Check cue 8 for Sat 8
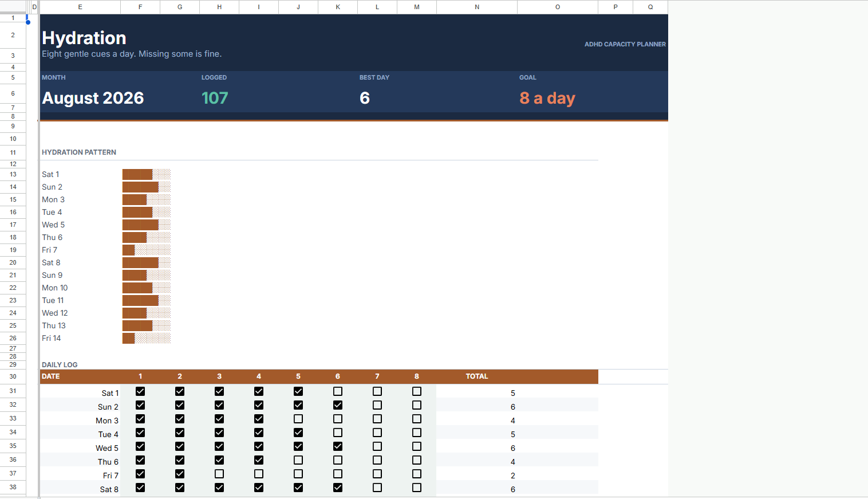The image size is (868, 499). coord(417,488)
